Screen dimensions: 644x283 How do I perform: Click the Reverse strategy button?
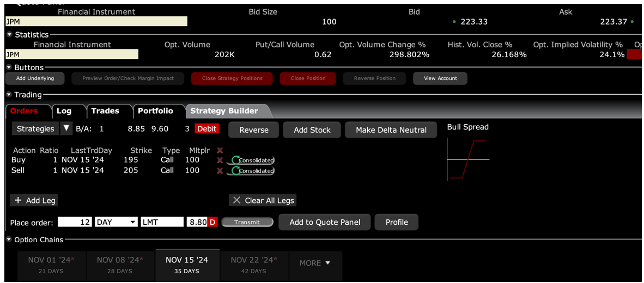pyautogui.click(x=254, y=130)
